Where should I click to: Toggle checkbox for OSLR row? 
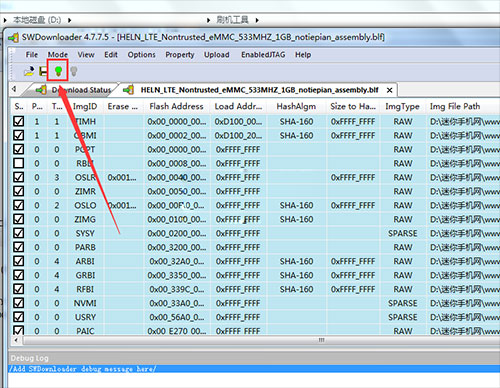[19, 177]
